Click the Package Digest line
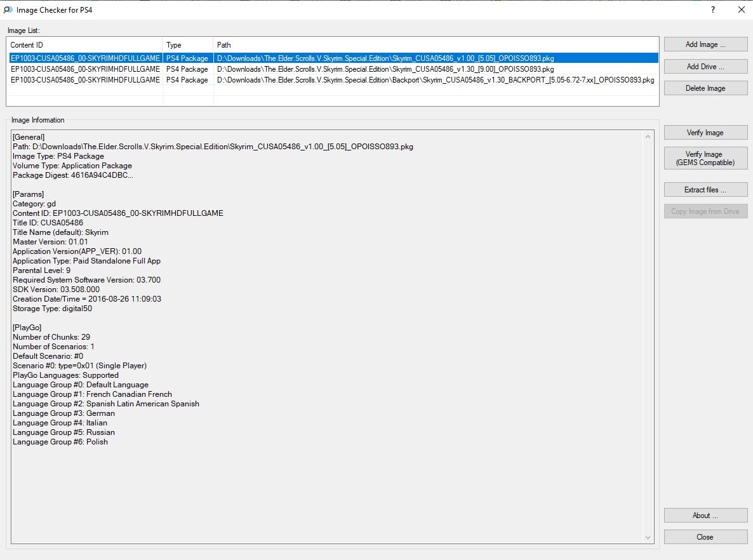The height and width of the screenshot is (560, 753). 73,175
